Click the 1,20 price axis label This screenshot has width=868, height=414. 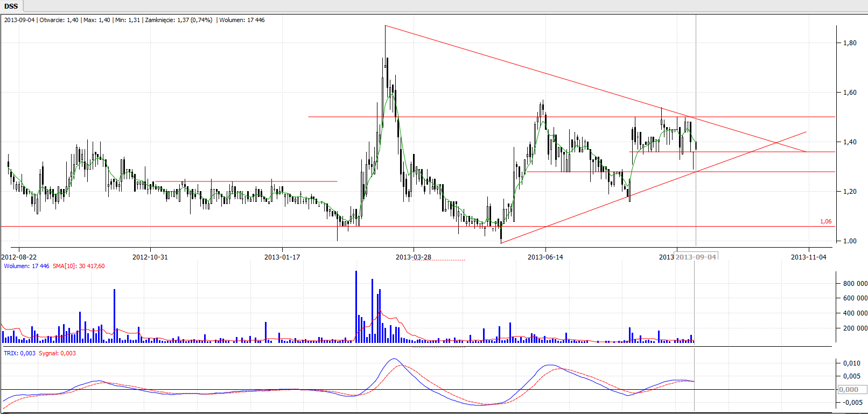tap(850, 192)
